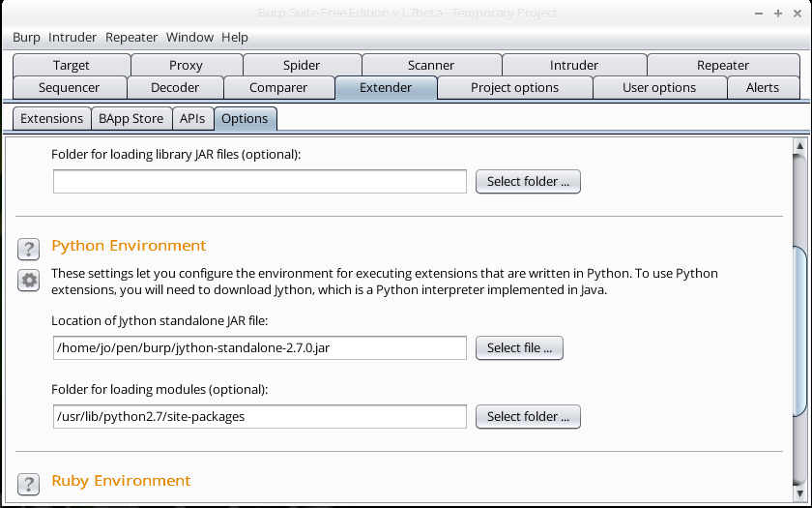Click the empty library JAR folder field
812x508 pixels.
coord(260,181)
